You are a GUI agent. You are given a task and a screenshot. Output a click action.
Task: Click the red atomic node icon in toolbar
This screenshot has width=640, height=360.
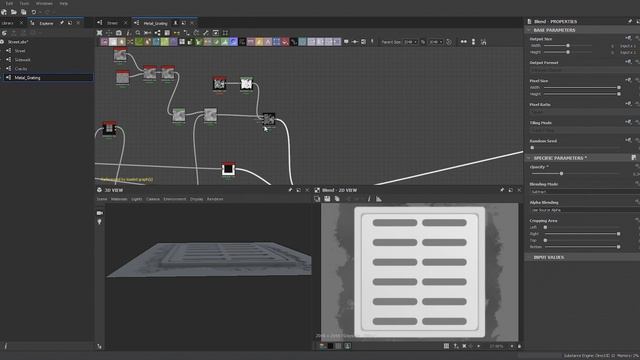[x=285, y=42]
